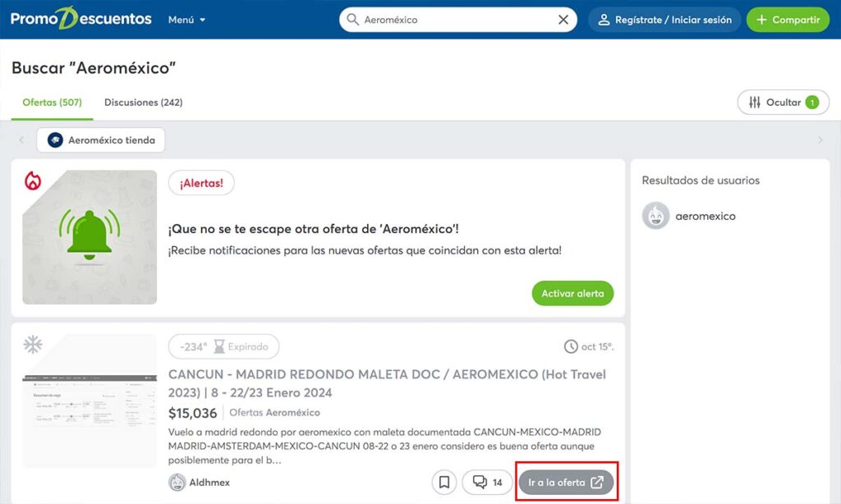Viewport: 841px width, 504px height.
Task: Click the right carousel arrow
Action: tap(820, 140)
